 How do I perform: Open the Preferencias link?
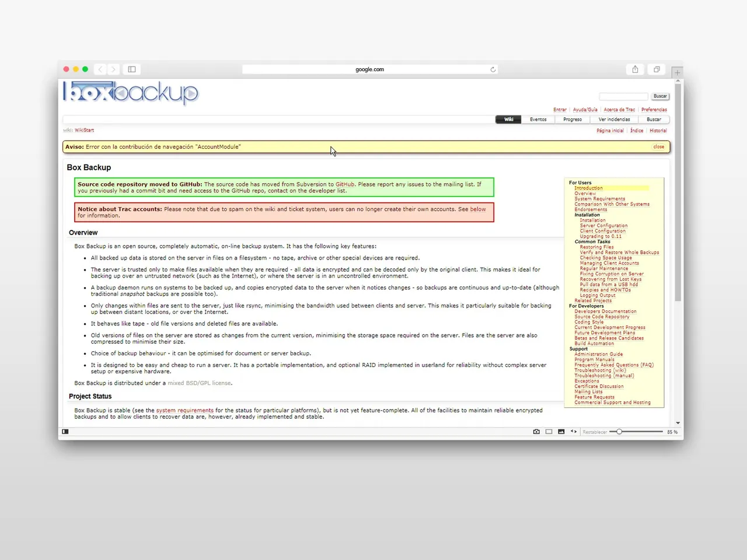coord(654,110)
